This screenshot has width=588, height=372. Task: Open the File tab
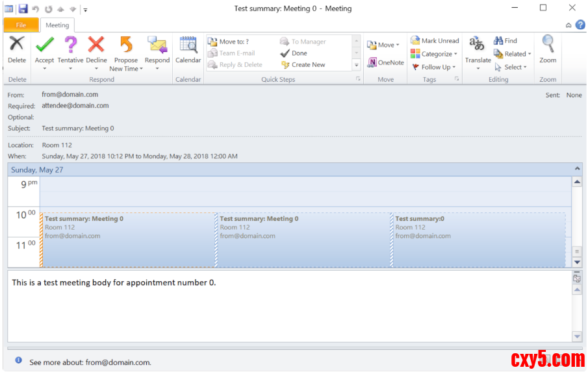point(21,25)
